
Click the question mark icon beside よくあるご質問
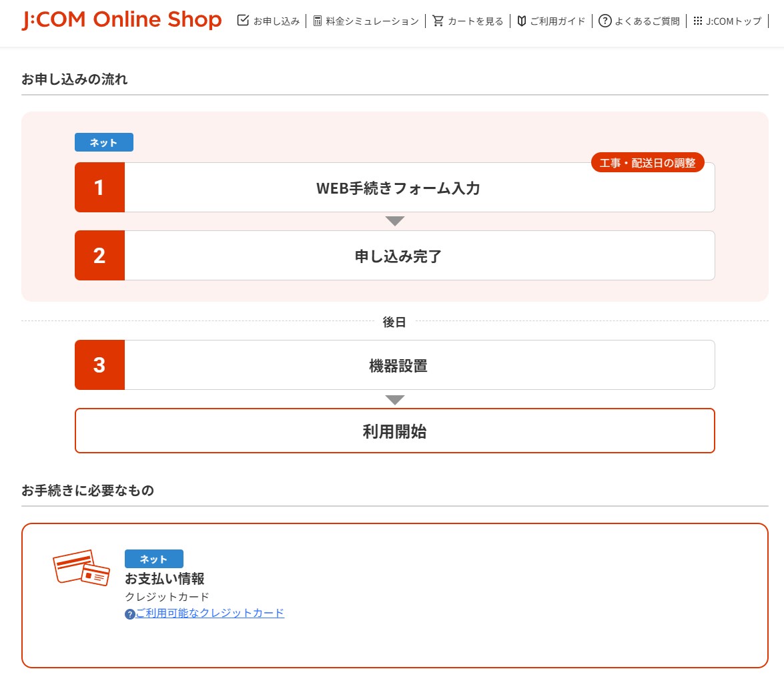pyautogui.click(x=605, y=21)
